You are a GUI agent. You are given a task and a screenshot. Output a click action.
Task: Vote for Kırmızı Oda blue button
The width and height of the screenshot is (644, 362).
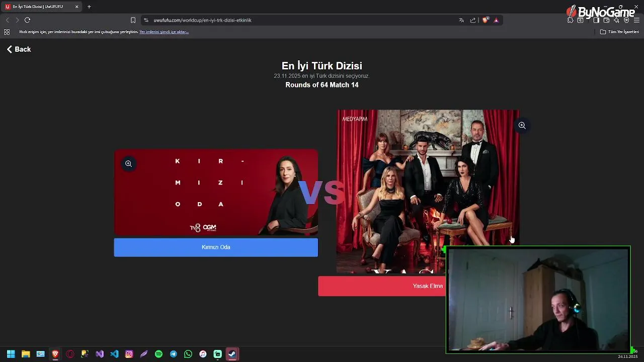[216, 247]
